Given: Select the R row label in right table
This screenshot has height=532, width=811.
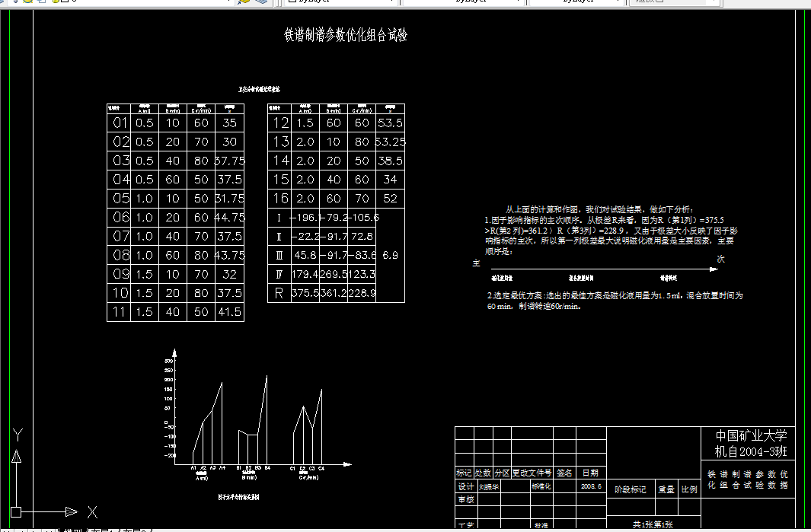Looking at the screenshot, I should (x=279, y=293).
